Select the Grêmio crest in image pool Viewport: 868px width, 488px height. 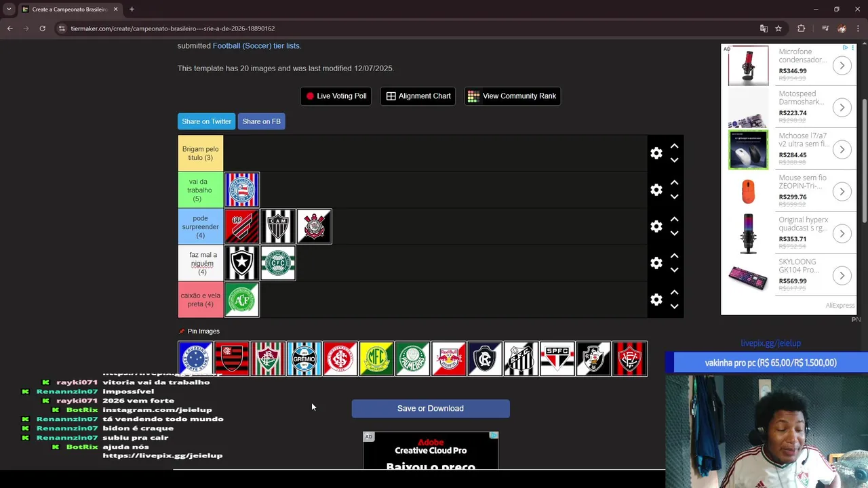[304, 359]
